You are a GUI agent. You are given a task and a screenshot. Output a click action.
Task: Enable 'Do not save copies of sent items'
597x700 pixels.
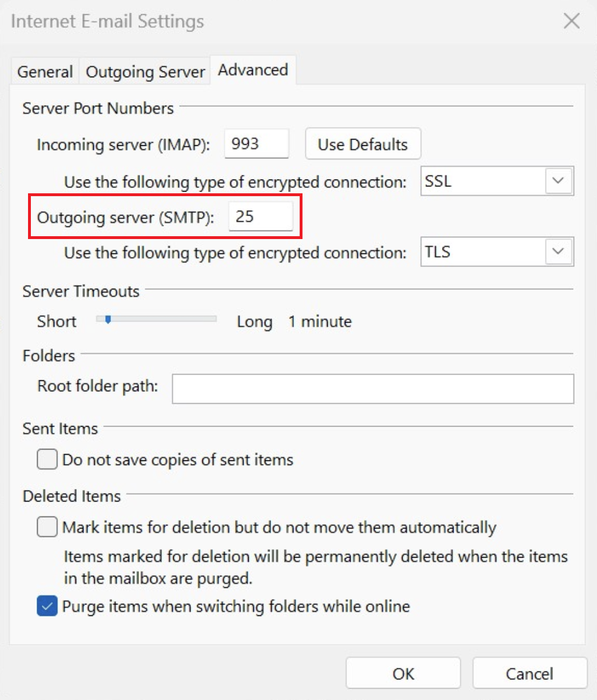(x=47, y=459)
